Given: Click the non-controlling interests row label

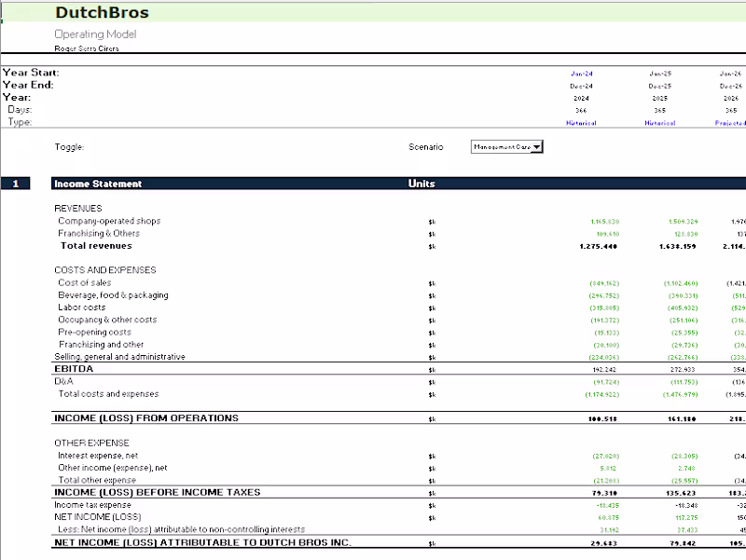Looking at the screenshot, I should [181, 529].
